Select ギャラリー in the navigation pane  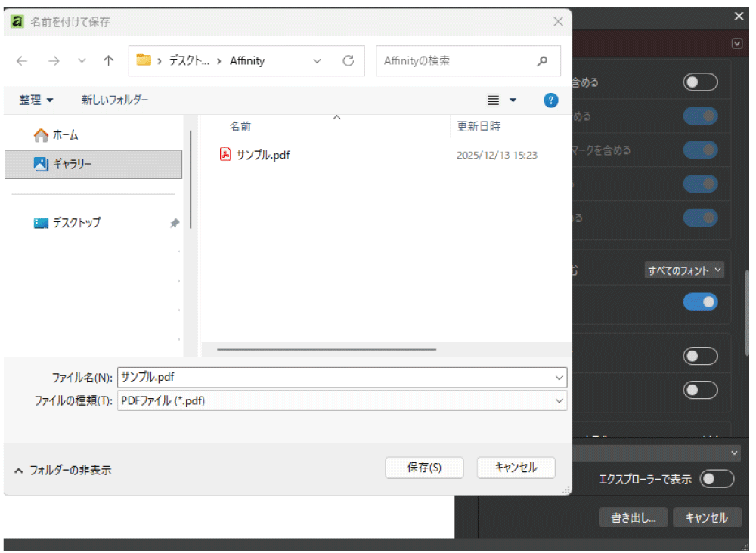(x=72, y=164)
